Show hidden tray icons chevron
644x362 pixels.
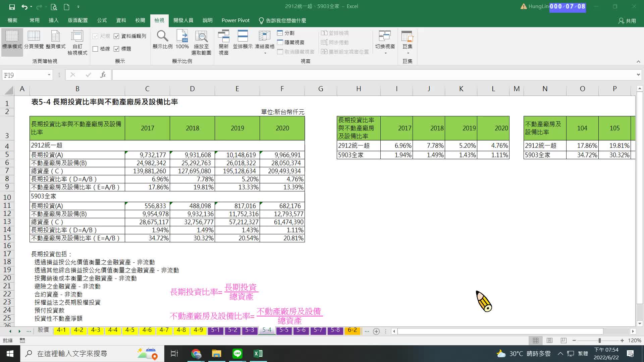pos(560,354)
